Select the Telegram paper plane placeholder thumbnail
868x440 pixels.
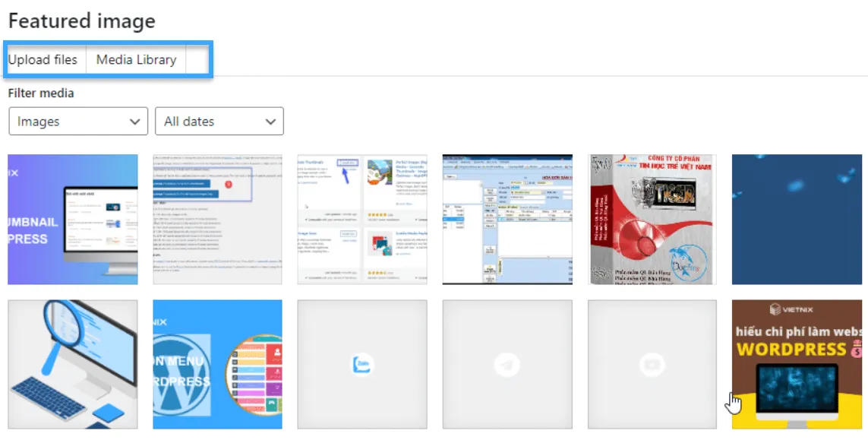pos(507,365)
